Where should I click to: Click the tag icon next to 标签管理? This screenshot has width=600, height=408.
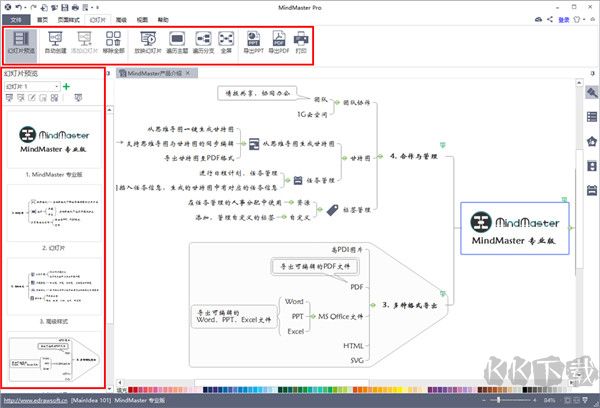[x=333, y=210]
